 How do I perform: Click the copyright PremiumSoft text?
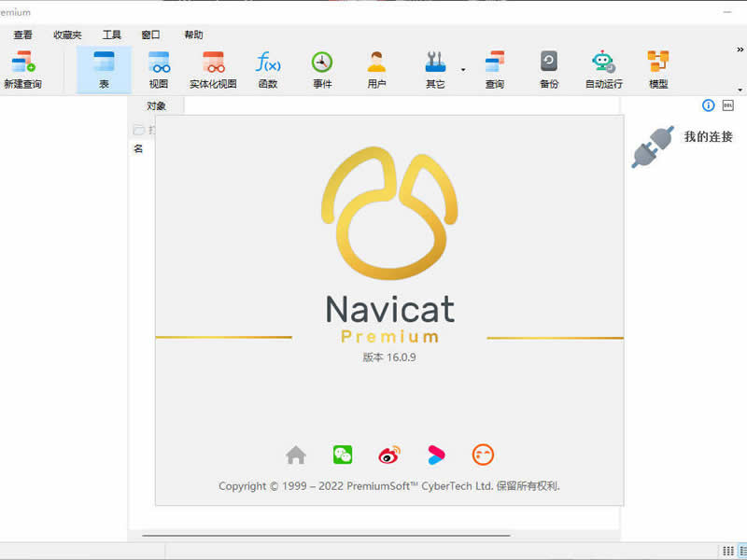click(x=389, y=486)
